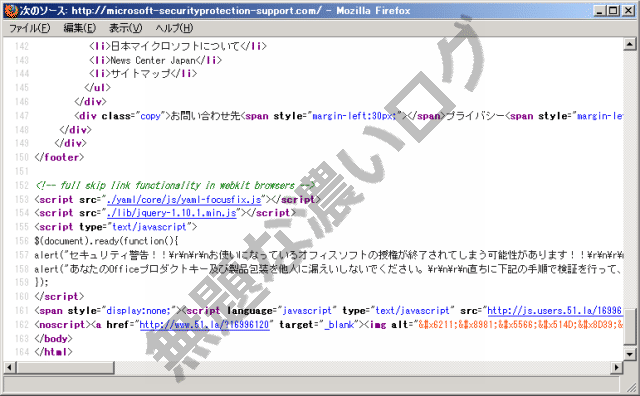The width and height of the screenshot is (640, 396).
Task: Click the vertical scrollbar thumb
Action: [x=630, y=327]
